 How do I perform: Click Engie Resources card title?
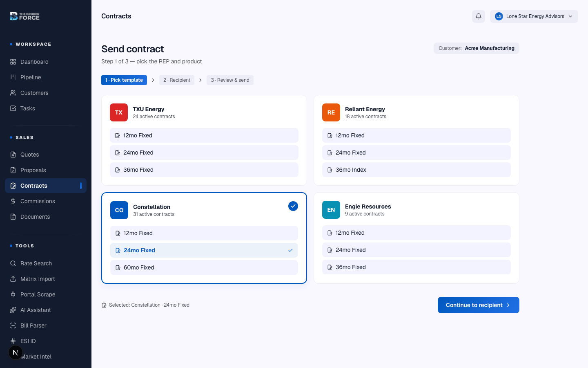pyautogui.click(x=368, y=206)
